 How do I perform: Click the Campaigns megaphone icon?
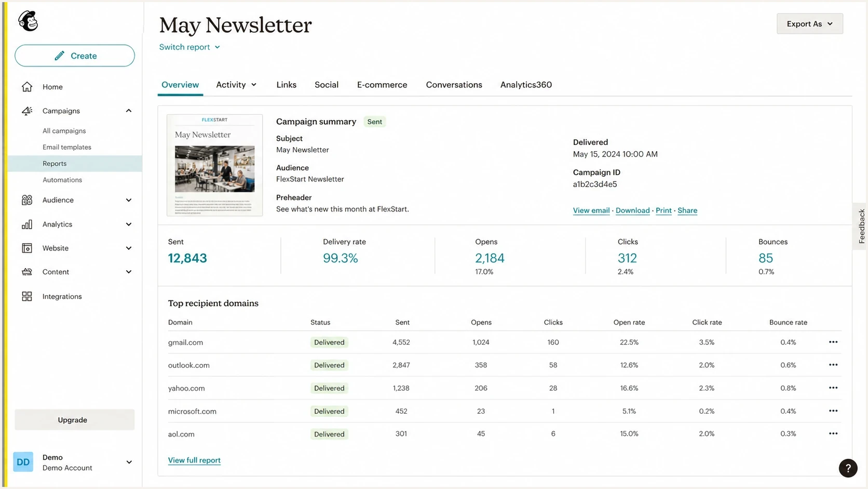click(x=27, y=111)
